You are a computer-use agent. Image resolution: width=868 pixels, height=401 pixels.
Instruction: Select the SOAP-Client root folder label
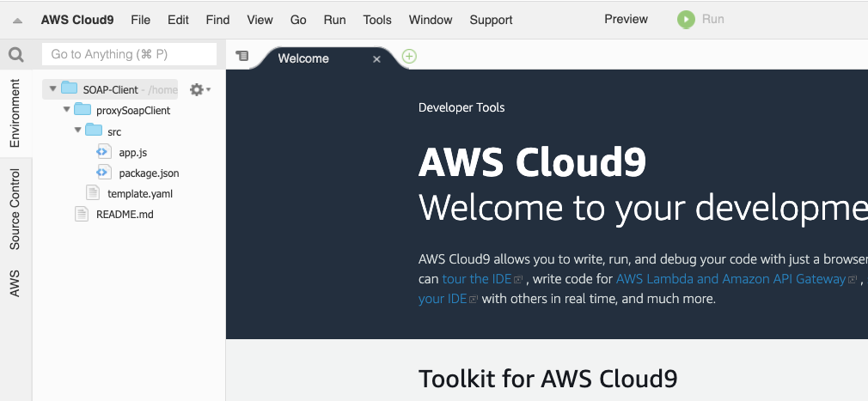(x=110, y=89)
